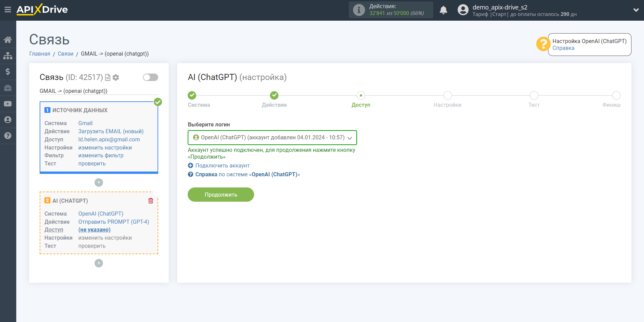The width and height of the screenshot is (644, 322).
Task: Go to the Система step
Action: [192, 95]
